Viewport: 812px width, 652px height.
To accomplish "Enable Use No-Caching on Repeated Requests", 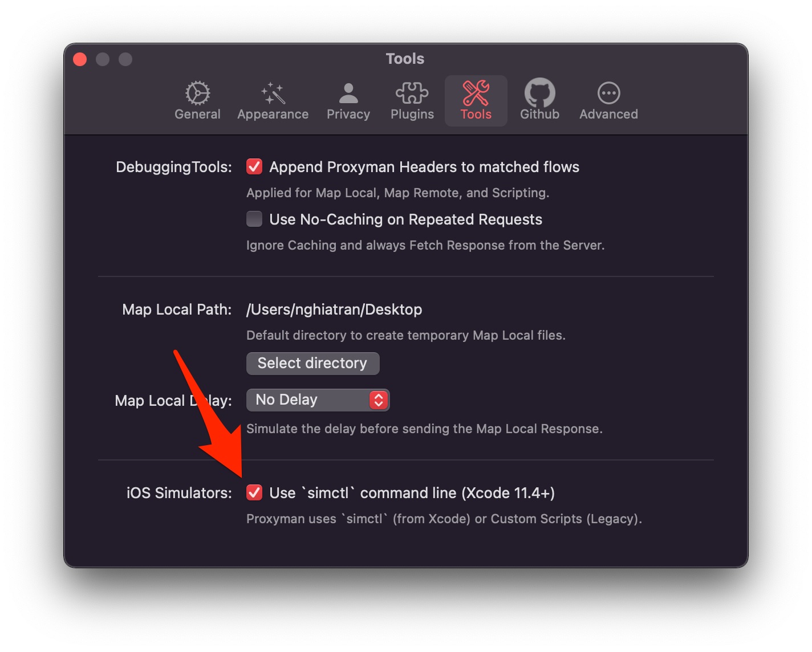I will 254,219.
